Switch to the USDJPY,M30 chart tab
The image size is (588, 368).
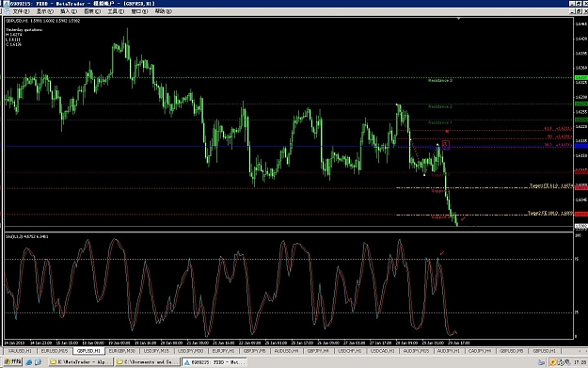[190, 351]
